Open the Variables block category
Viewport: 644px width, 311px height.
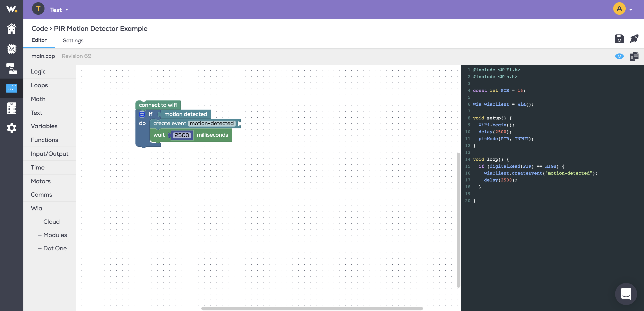50,126
